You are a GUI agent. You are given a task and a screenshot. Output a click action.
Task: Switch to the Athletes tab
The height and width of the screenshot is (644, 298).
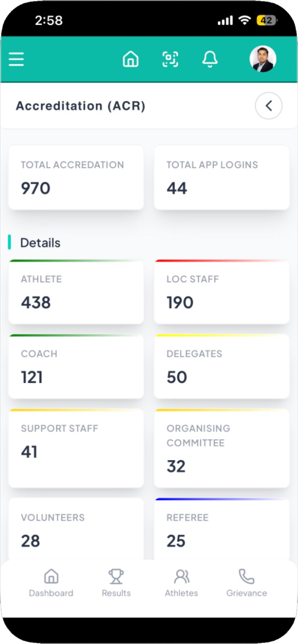(181, 583)
